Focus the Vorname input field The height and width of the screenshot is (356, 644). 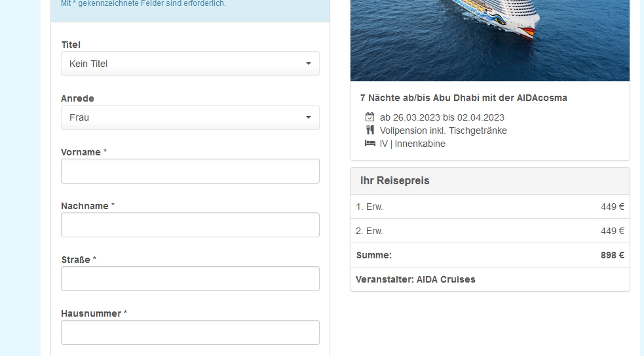(x=190, y=171)
